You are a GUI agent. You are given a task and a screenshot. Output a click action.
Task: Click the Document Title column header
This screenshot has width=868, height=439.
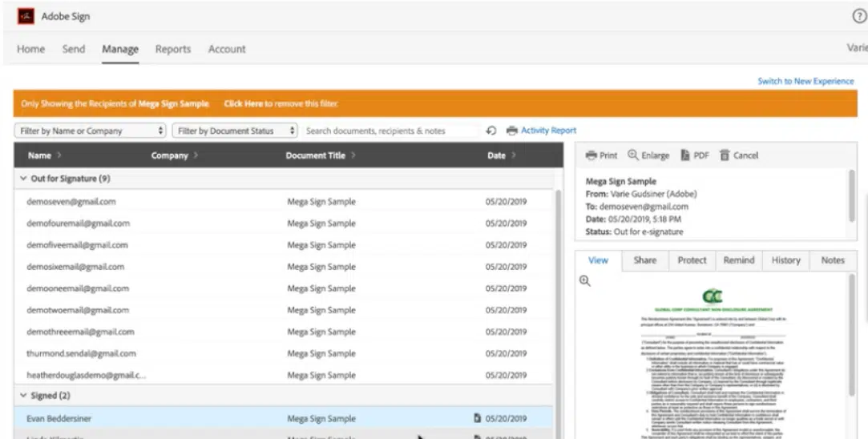coord(316,155)
